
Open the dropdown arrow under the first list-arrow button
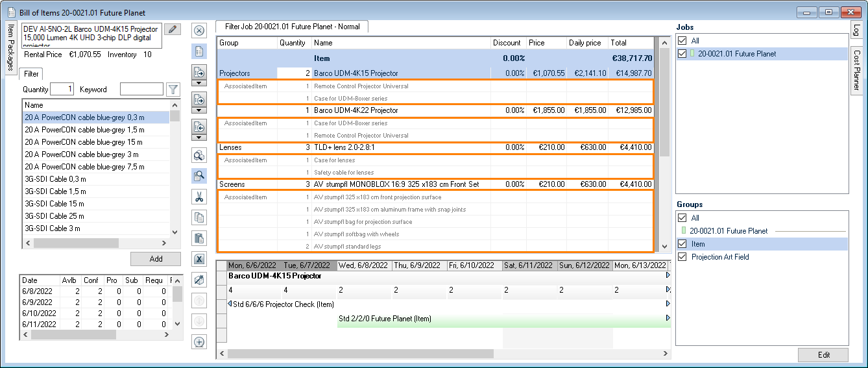point(199,84)
